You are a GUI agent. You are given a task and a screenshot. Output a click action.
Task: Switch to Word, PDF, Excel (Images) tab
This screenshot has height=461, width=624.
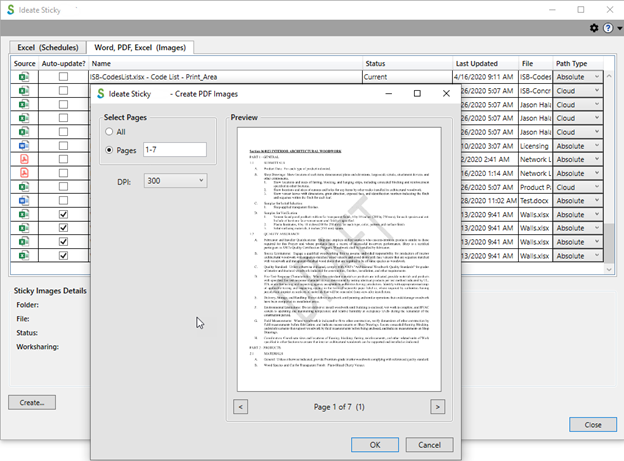tap(140, 47)
